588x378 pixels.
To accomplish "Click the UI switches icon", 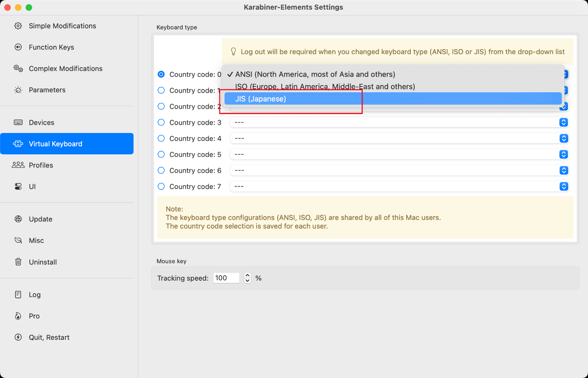I will (x=18, y=187).
